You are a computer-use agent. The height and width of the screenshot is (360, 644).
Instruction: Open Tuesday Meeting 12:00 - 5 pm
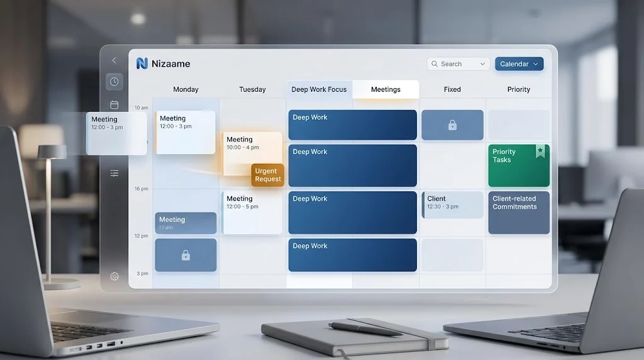[252, 213]
